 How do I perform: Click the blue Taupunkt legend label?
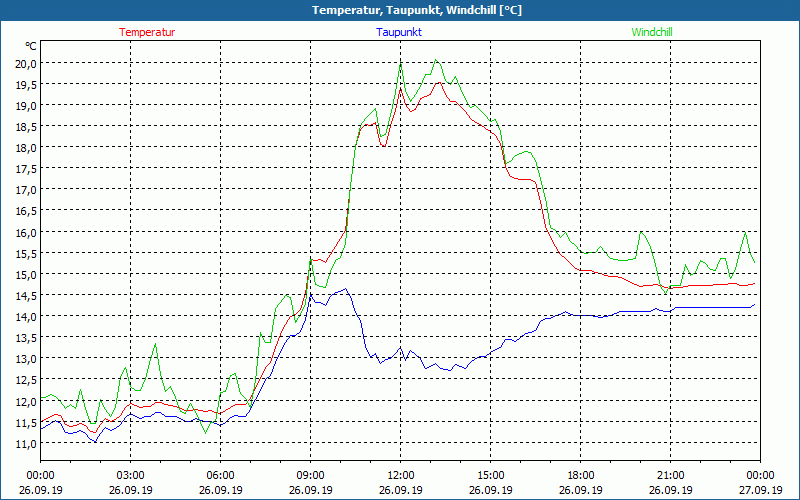pyautogui.click(x=399, y=32)
